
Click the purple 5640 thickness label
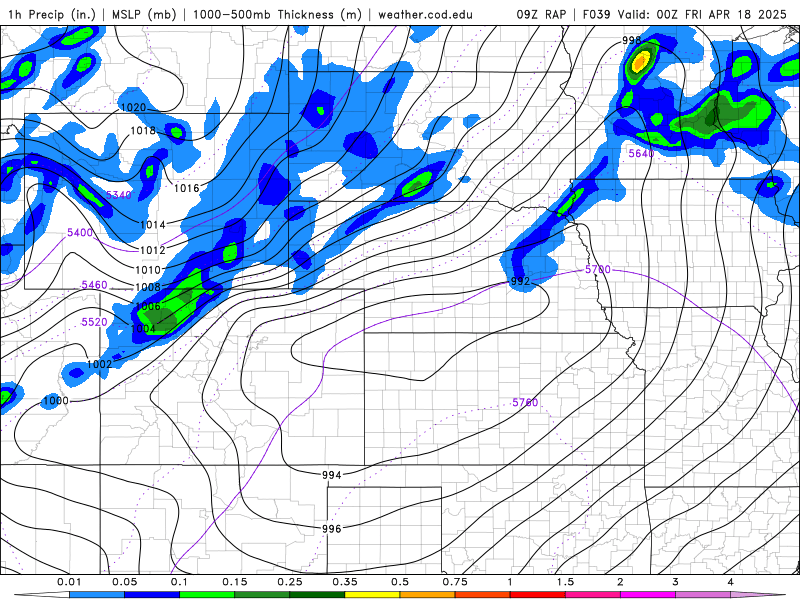coord(641,153)
